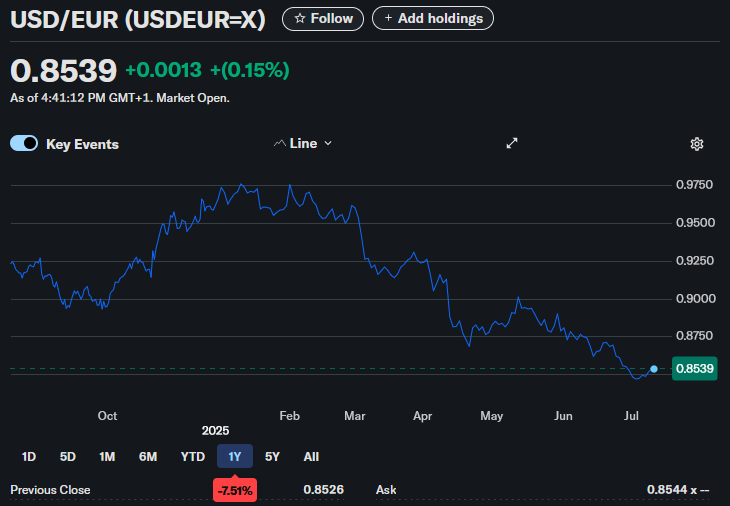This screenshot has width=730, height=506.
Task: Click the +0.0013 price change text
Action: point(163,70)
